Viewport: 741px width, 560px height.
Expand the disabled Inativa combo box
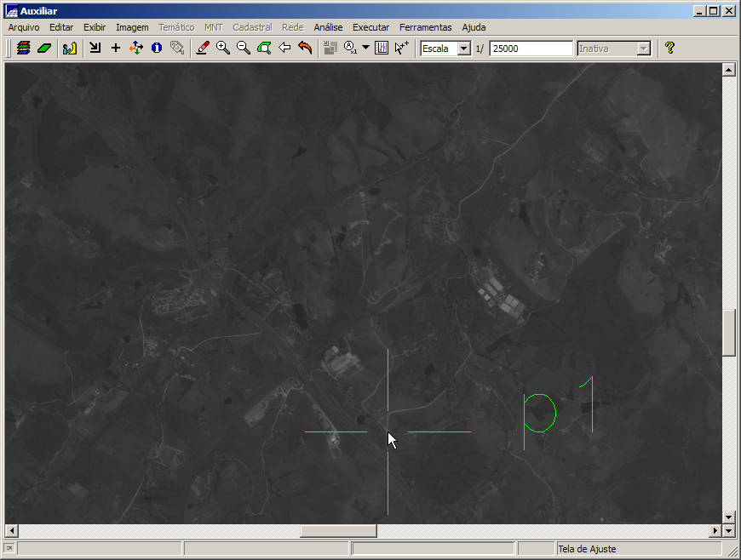point(644,49)
